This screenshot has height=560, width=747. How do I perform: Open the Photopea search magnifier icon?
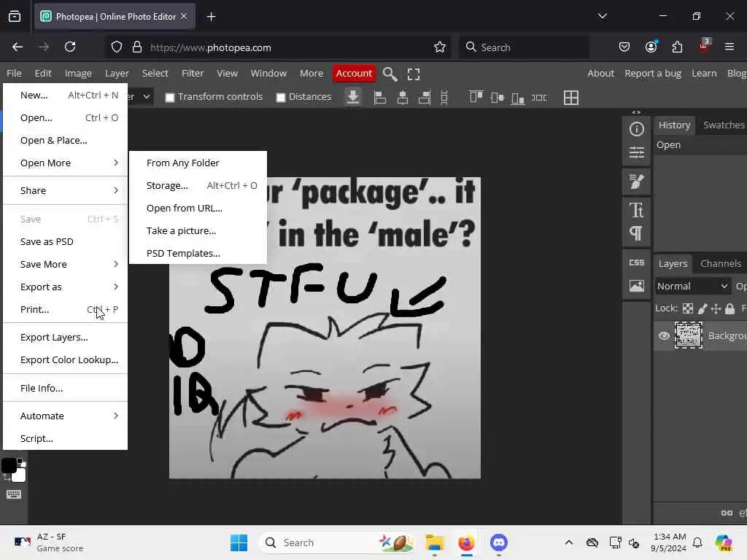coord(390,74)
